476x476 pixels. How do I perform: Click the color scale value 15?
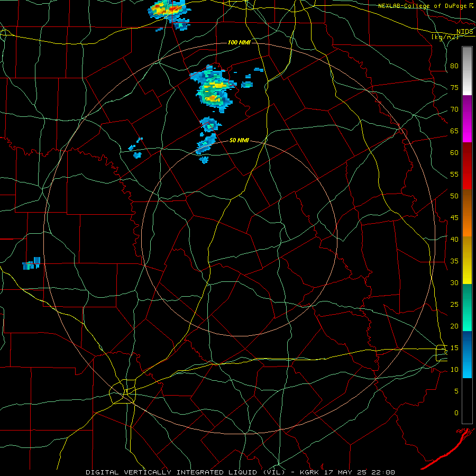coord(454,347)
